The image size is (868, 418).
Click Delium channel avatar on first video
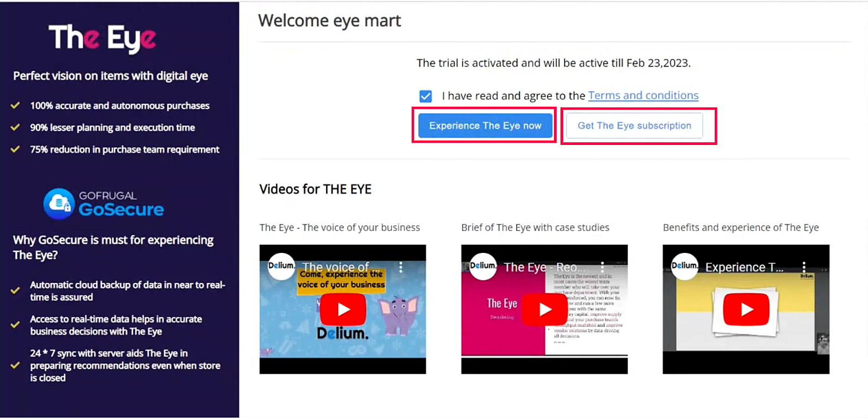click(x=281, y=266)
